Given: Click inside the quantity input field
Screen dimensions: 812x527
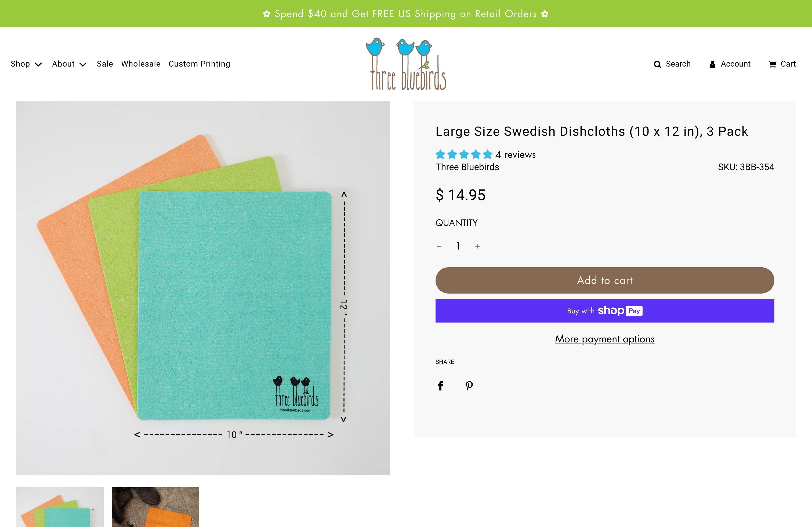Looking at the screenshot, I should pyautogui.click(x=458, y=246).
